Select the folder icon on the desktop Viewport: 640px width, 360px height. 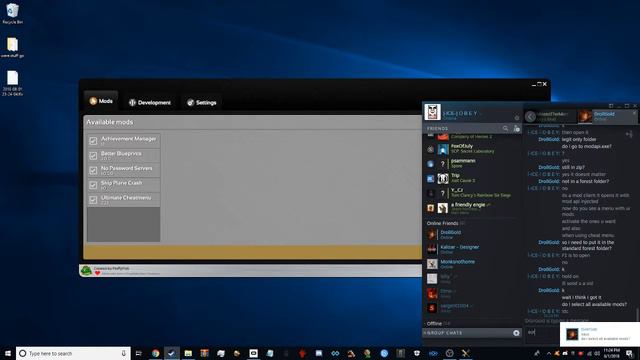(12, 47)
